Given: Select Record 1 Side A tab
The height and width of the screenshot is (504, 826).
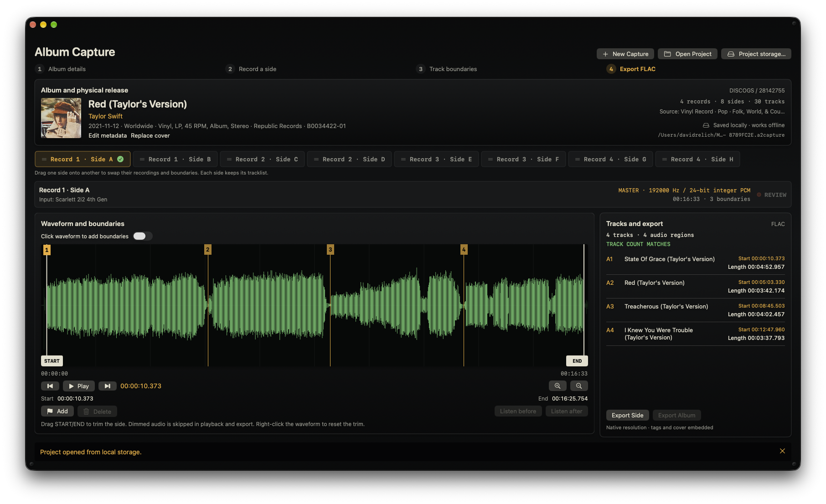Looking at the screenshot, I should (83, 159).
